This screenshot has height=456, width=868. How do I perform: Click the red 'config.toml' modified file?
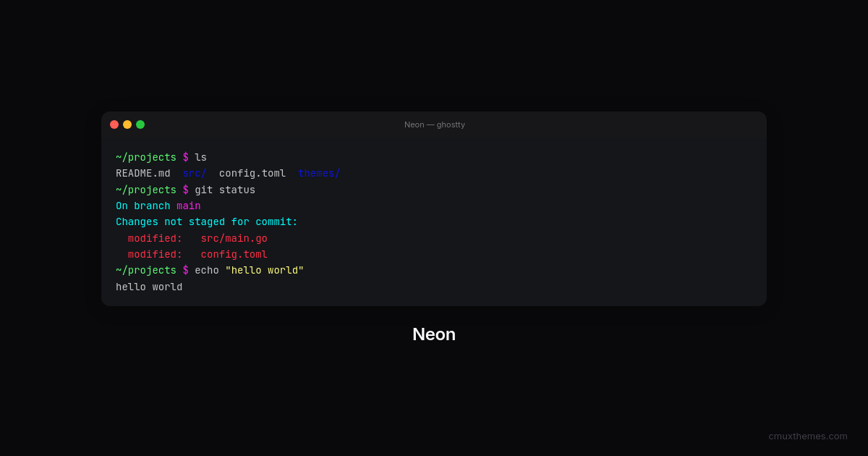[234, 255]
